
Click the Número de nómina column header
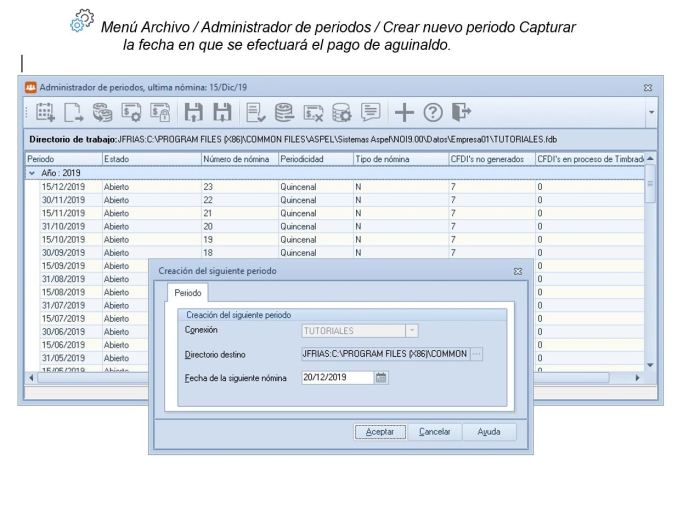[x=238, y=159]
